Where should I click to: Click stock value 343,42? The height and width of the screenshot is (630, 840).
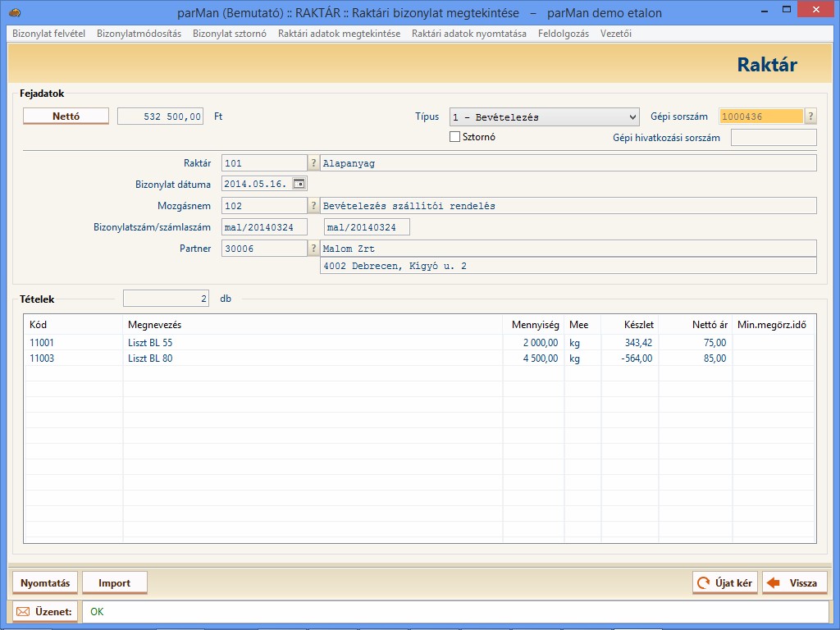click(638, 343)
